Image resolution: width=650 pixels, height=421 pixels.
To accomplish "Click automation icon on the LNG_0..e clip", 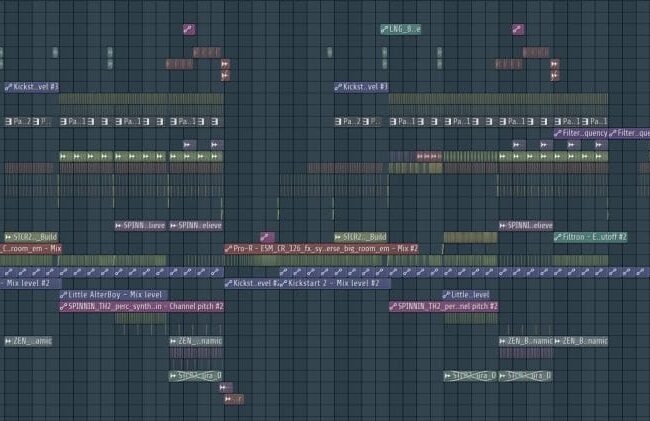I will [385, 29].
